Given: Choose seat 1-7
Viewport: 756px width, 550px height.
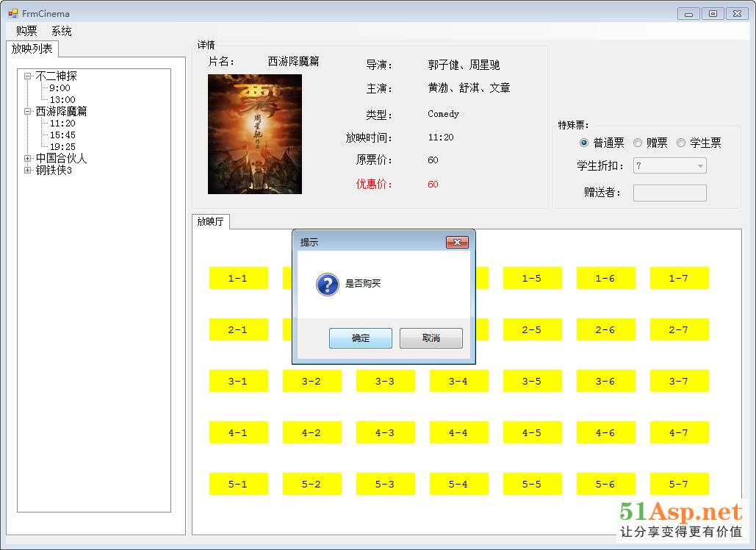Looking at the screenshot, I should click(680, 278).
